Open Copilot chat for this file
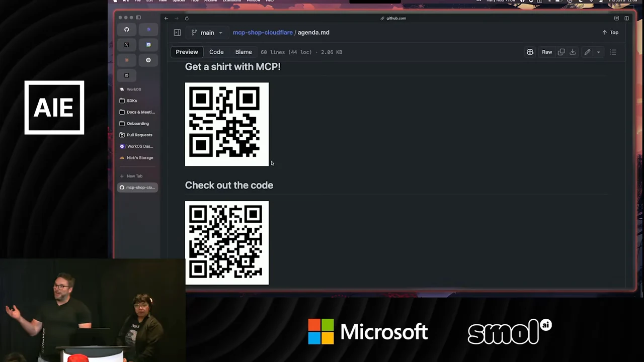The width and height of the screenshot is (644, 362). point(530,52)
